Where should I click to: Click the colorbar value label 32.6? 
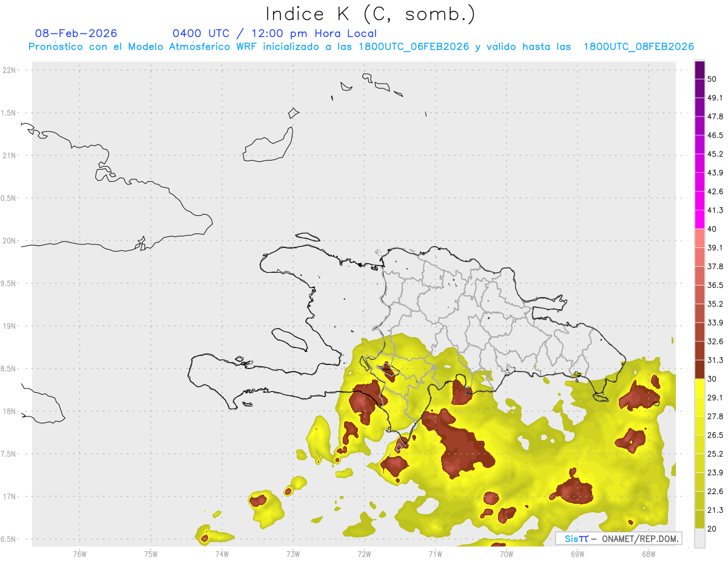pyautogui.click(x=715, y=341)
